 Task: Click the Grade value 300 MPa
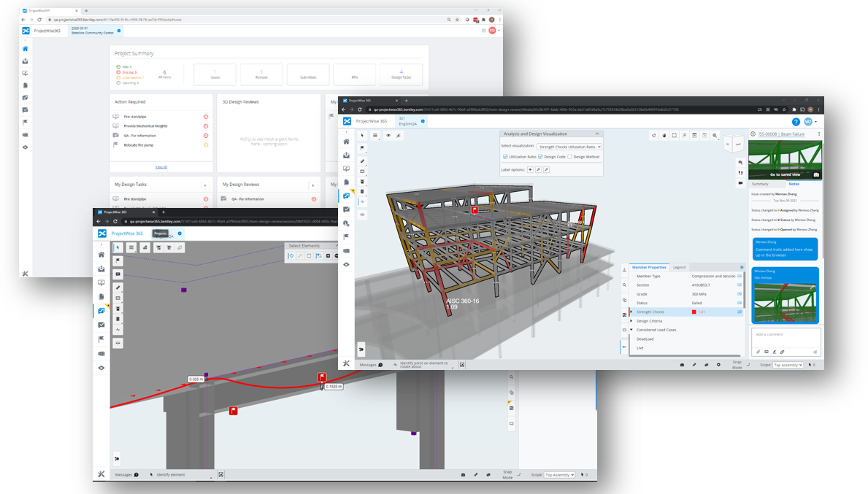(x=699, y=294)
